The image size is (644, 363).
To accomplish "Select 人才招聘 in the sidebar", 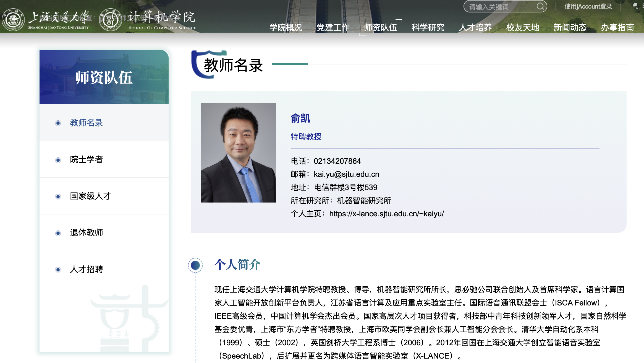I will point(86,269).
